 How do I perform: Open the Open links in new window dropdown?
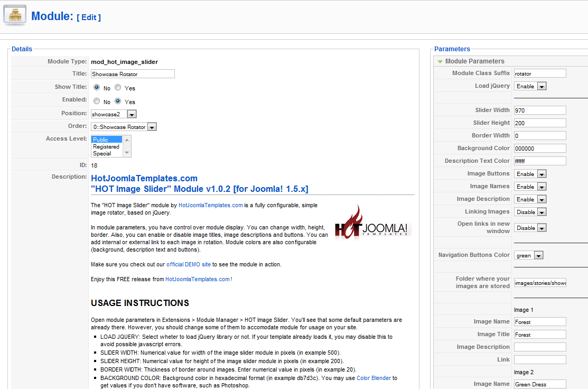click(530, 228)
